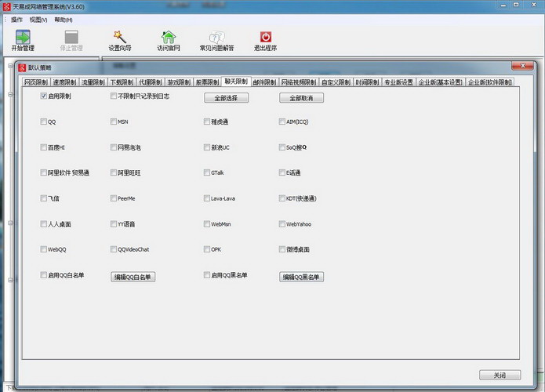The width and height of the screenshot is (545, 392).
Task: Click the 关闭 button at the bottom
Action: 500,375
